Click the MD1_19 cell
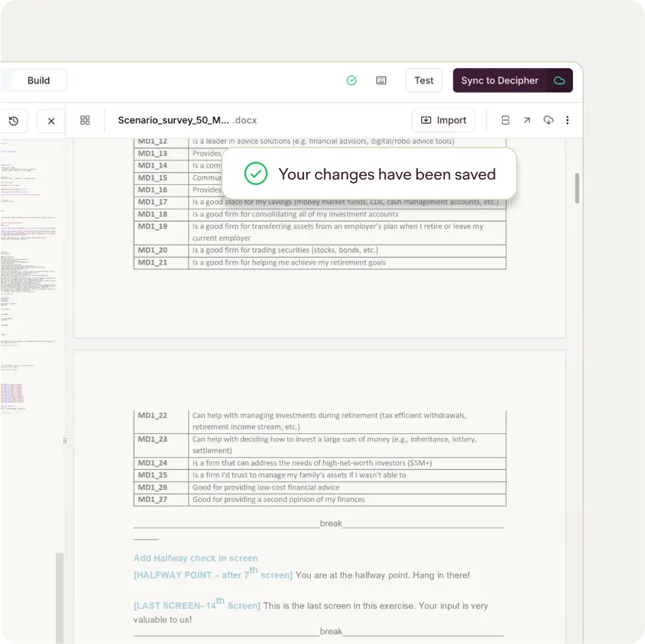The width and height of the screenshot is (645, 644). pyautogui.click(x=161, y=233)
